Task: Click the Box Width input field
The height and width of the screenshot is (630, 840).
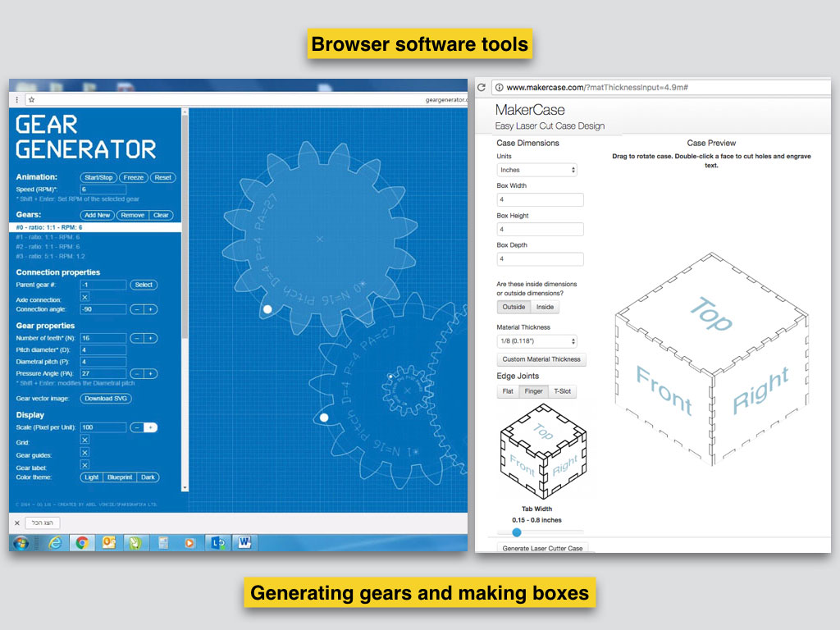Action: 540,200
